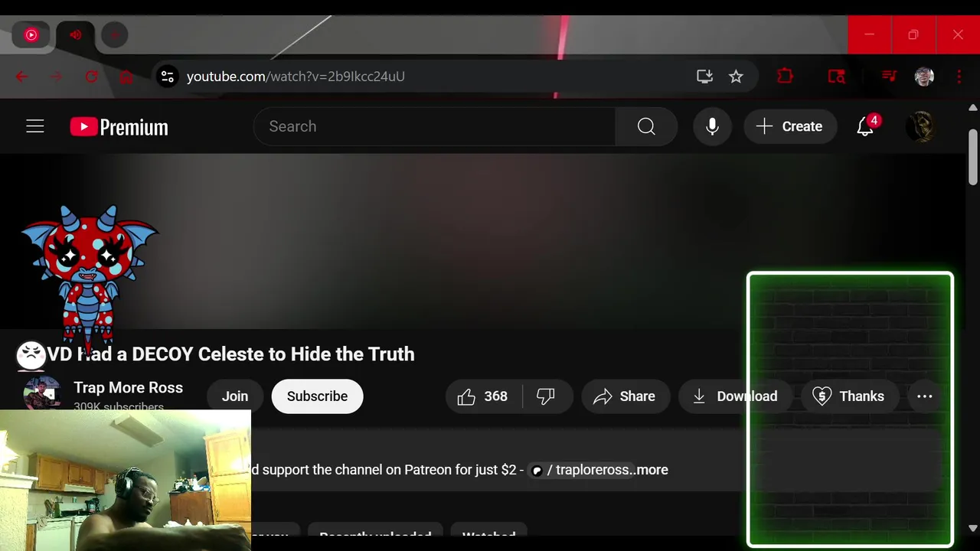This screenshot has height=551, width=980.
Task: Start voice search with the microphone
Action: [712, 126]
